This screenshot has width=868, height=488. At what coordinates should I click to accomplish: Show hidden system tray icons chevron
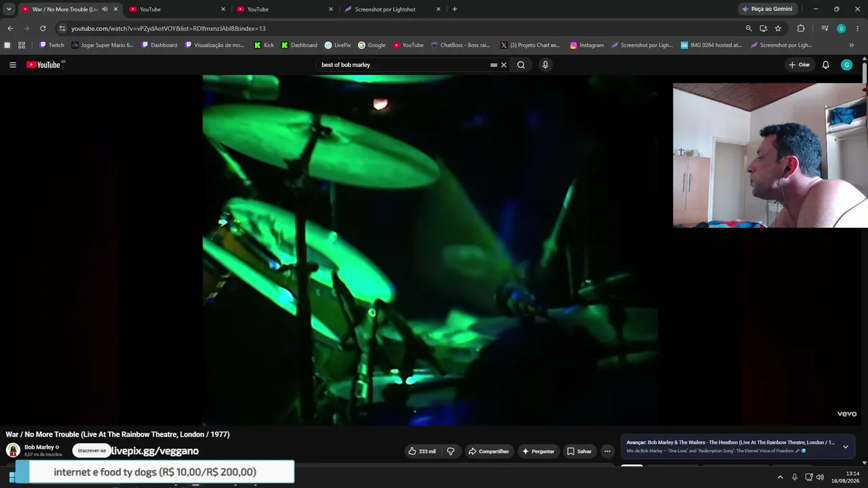coord(780,477)
